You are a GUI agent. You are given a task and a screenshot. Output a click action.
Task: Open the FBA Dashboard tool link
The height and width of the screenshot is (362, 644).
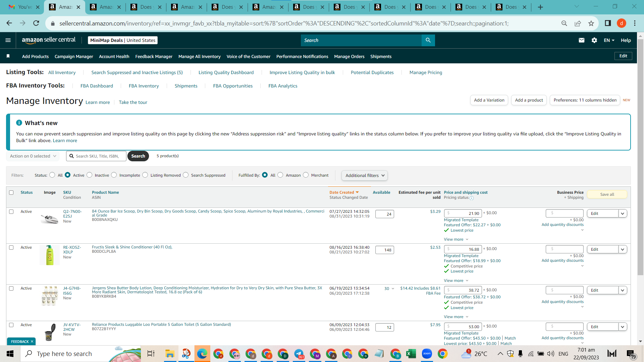tap(97, 86)
